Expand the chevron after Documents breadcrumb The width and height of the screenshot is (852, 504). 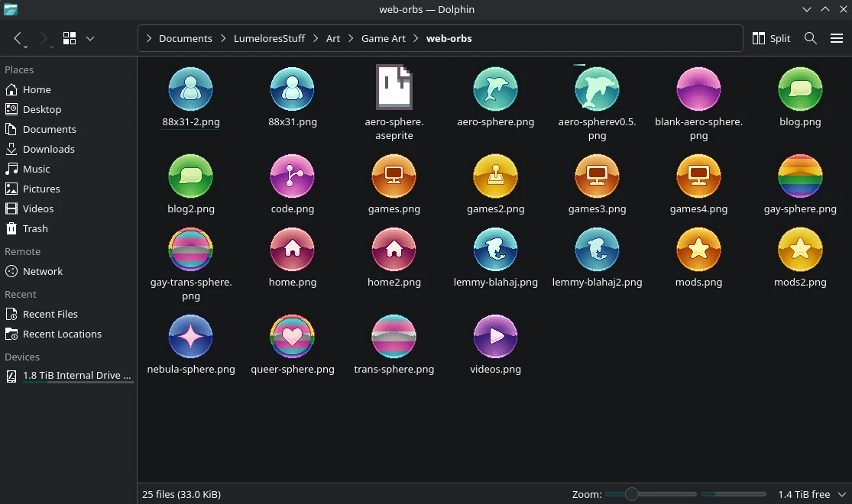(x=223, y=38)
